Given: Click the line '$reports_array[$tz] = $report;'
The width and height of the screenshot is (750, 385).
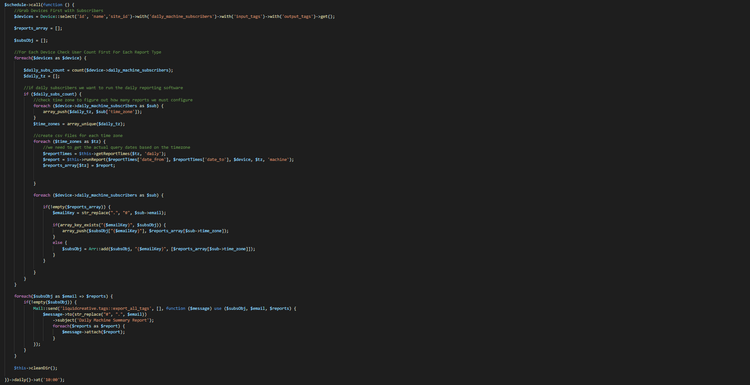Looking at the screenshot, I should click(x=79, y=165).
